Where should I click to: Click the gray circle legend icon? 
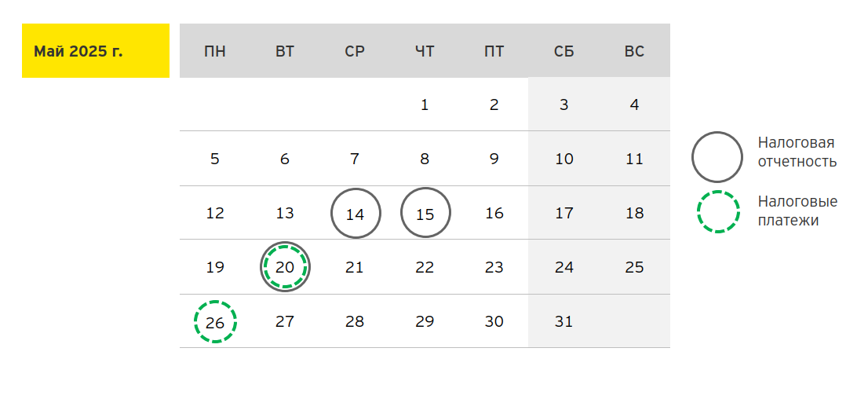click(x=717, y=156)
